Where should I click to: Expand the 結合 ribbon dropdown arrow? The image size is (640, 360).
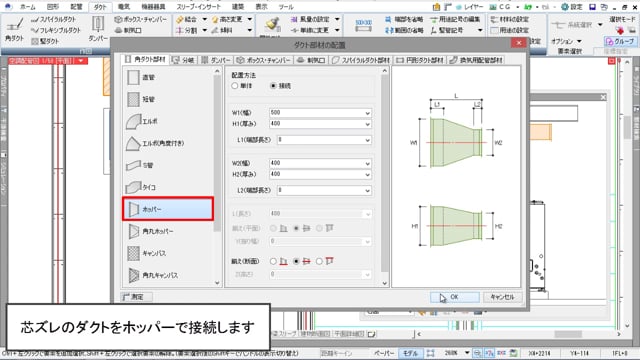204,19
